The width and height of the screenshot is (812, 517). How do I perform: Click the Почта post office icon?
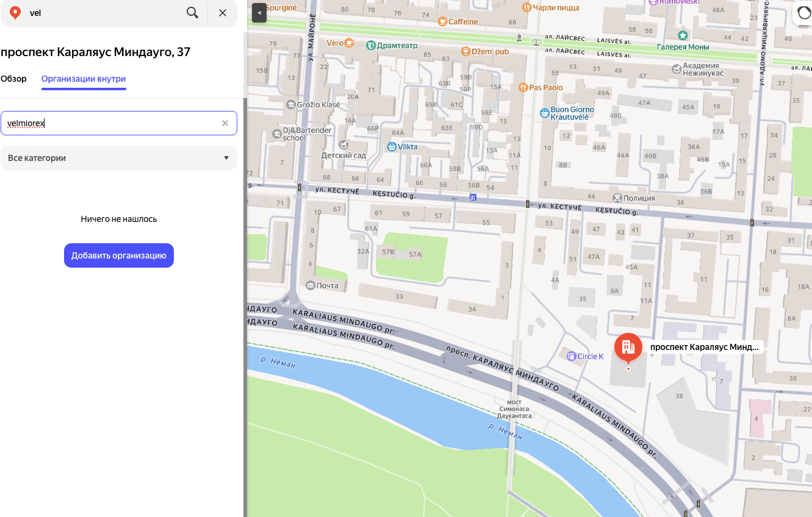pyautogui.click(x=311, y=285)
